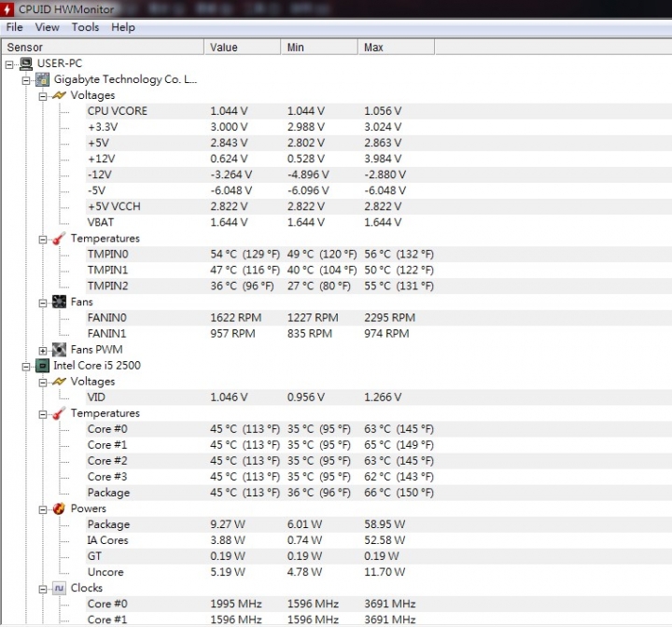Collapse the Gigabyte Technology node
The height and width of the screenshot is (627, 672).
(x=26, y=80)
